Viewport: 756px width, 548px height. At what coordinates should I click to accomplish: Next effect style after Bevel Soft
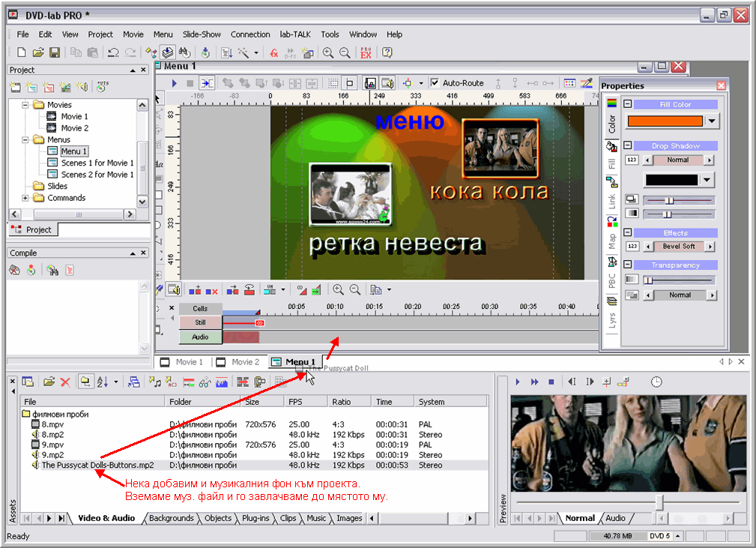pyautogui.click(x=710, y=247)
